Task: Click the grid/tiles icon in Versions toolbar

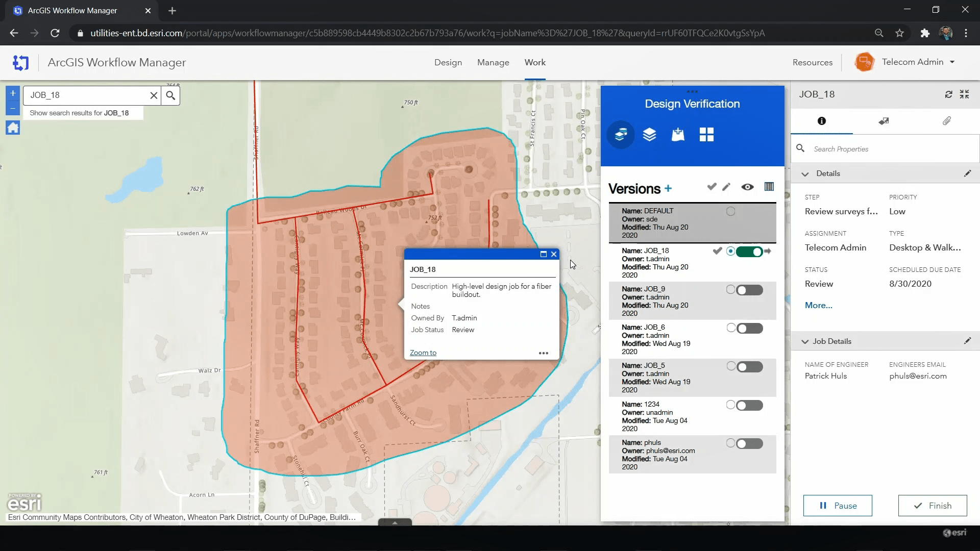Action: 769,187
